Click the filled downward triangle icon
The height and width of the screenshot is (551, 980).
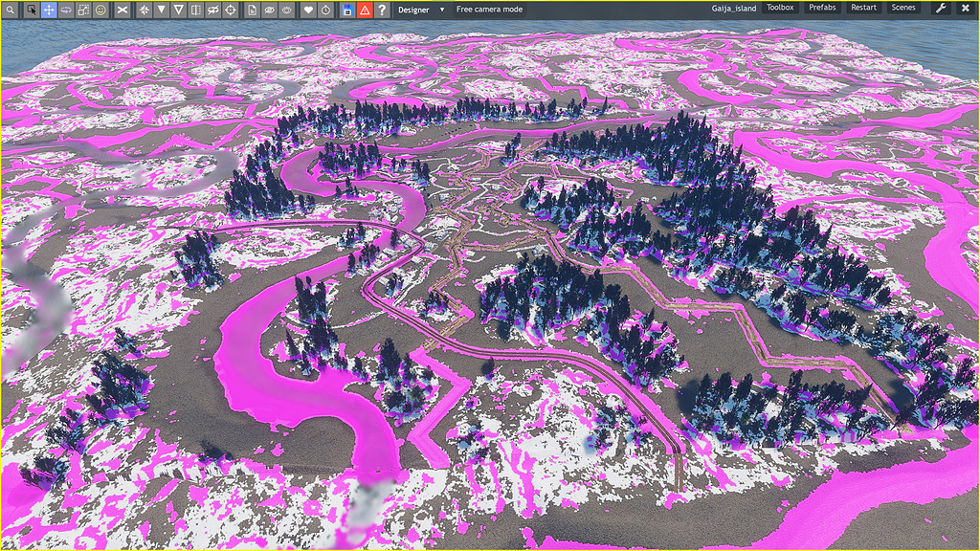pyautogui.click(x=161, y=10)
